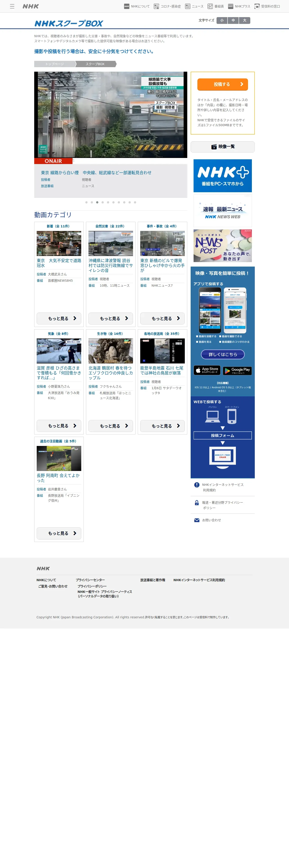Open the App Store download badge
The width and height of the screenshot is (289, 868).
[x=207, y=370]
